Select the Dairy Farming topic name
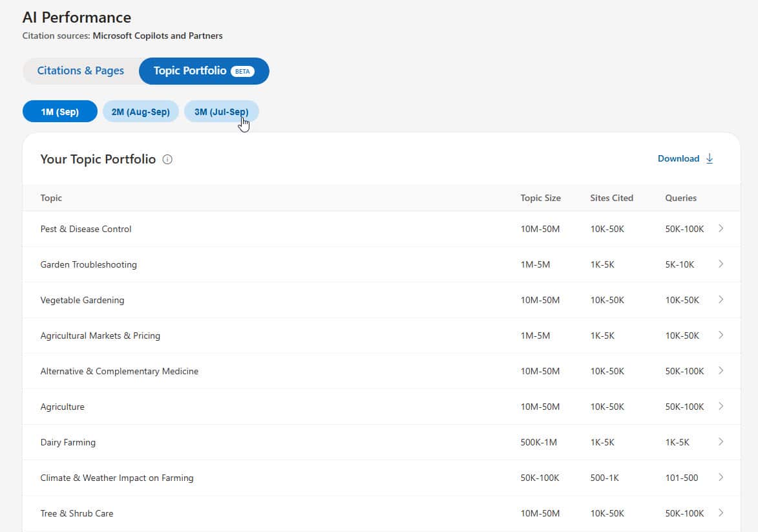This screenshot has width=758, height=532. point(68,442)
